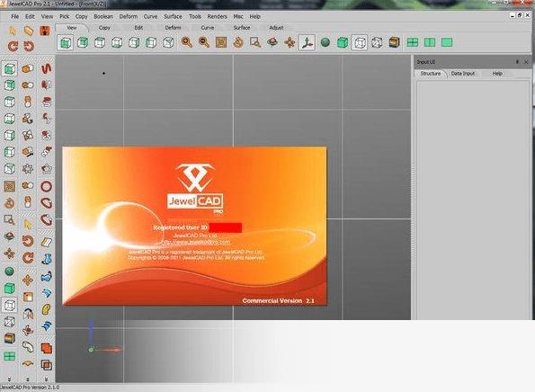This screenshot has width=535, height=392.
Task: Select the Data Input tab in Input UI panel
Action: click(x=463, y=74)
